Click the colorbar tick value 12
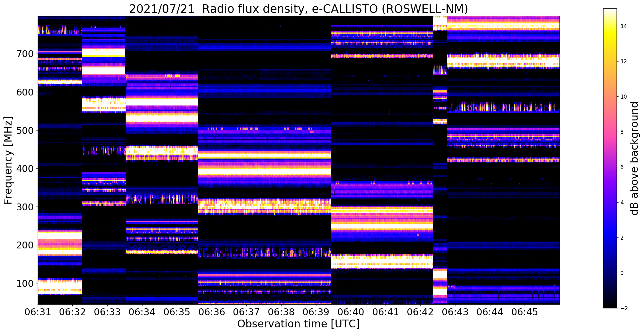644x333 pixels. tap(623, 61)
